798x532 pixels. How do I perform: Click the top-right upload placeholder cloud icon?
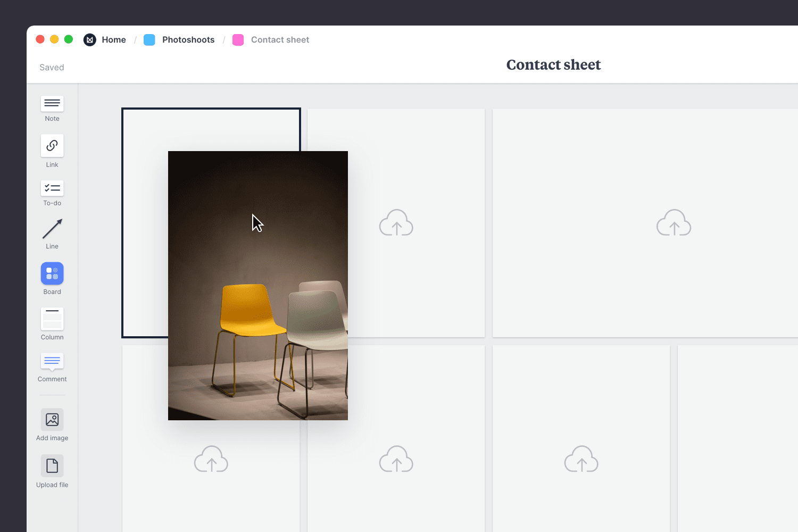(674, 222)
